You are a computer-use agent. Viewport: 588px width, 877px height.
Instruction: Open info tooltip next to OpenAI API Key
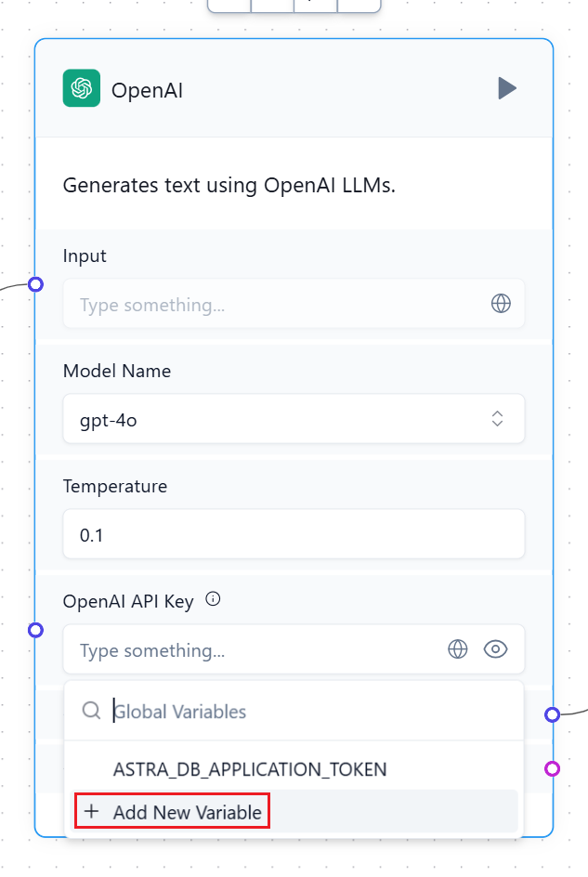(213, 599)
